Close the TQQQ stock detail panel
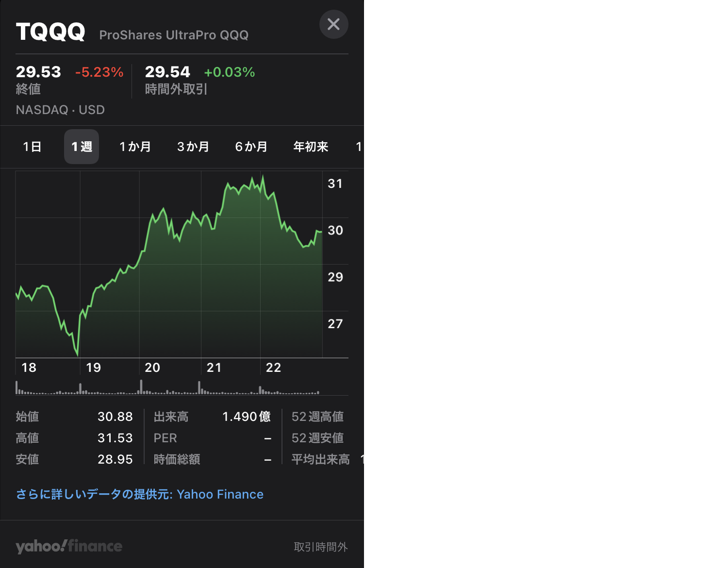The image size is (728, 568). tap(333, 24)
